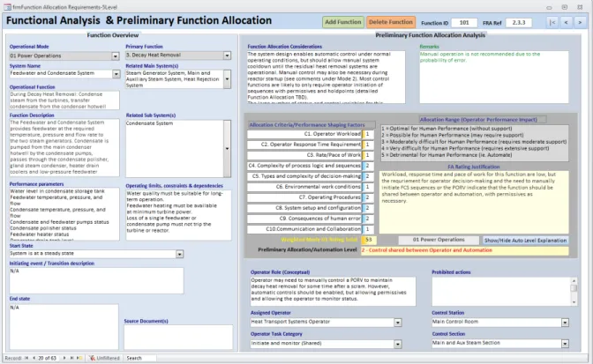The width and height of the screenshot is (593, 364).
Task: Click C5. Types and complexity of decision-making value
Action: [368, 176]
